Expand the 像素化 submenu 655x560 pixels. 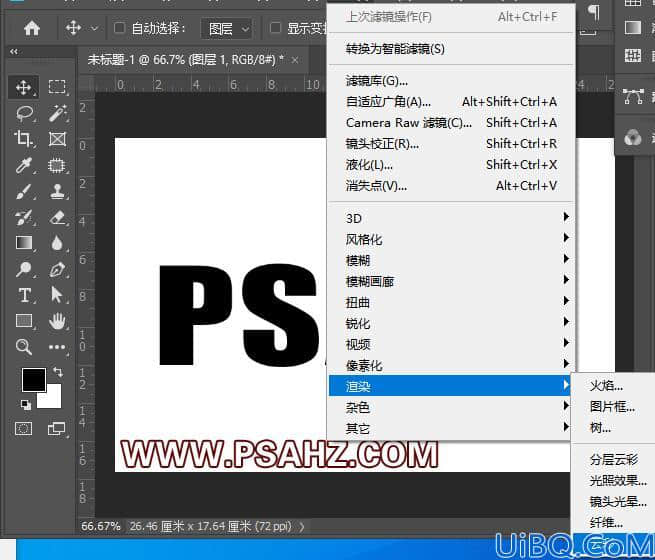(x=451, y=365)
